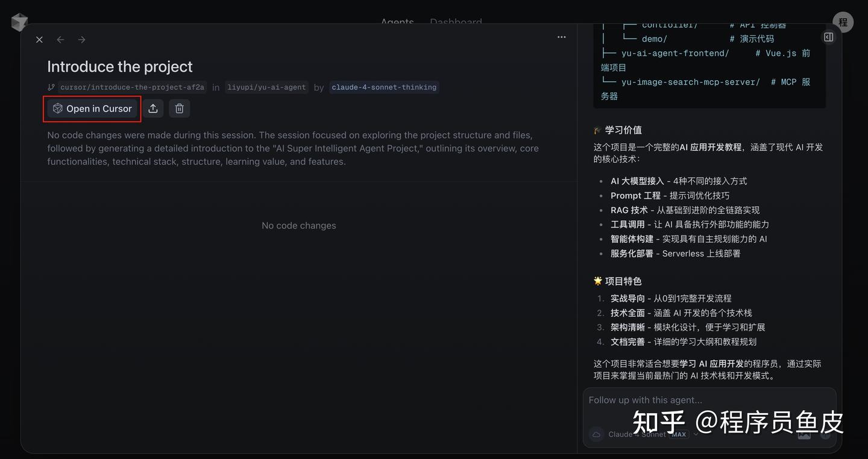Open your profile avatar labeled 程
The height and width of the screenshot is (459, 868).
click(x=843, y=22)
